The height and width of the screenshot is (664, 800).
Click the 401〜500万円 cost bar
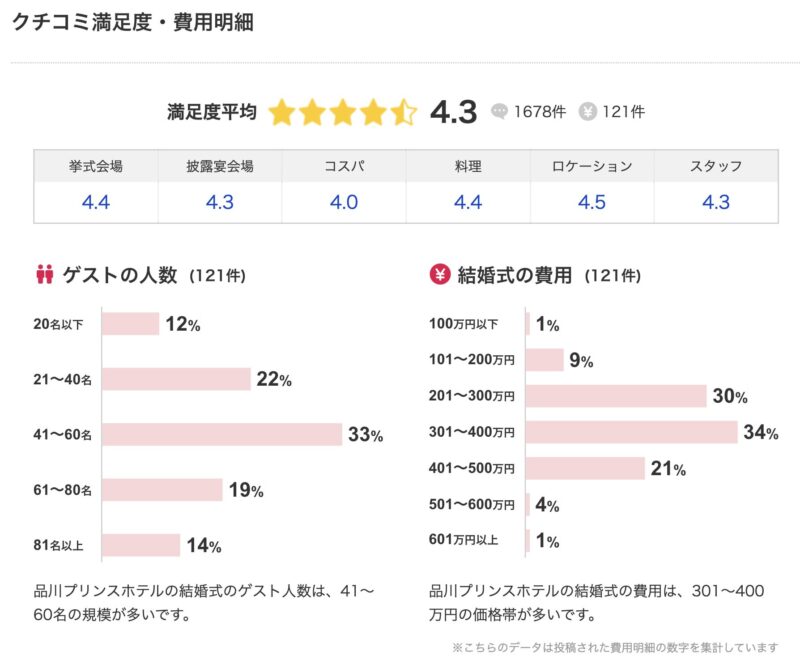point(585,468)
